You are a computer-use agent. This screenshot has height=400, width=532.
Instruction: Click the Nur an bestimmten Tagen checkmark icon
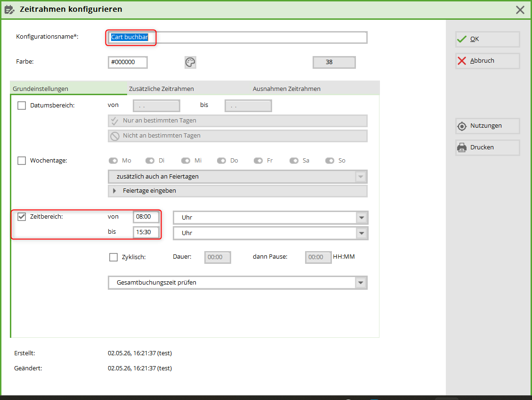(x=115, y=121)
